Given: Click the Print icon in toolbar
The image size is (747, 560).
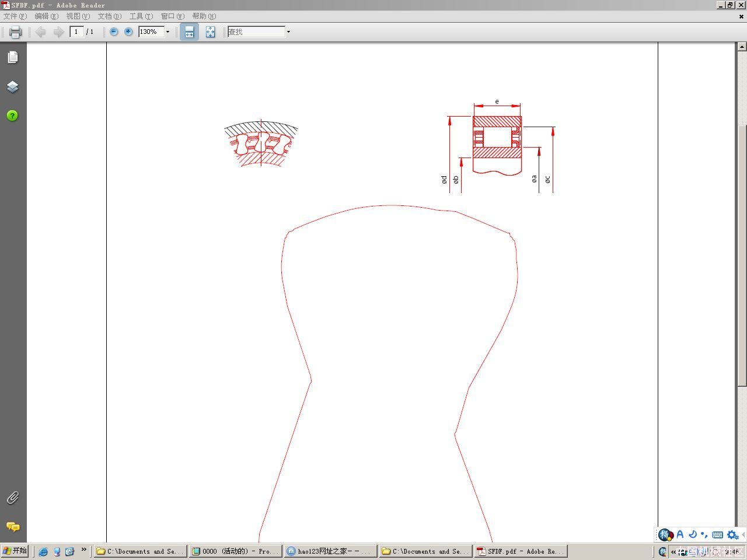Looking at the screenshot, I should tap(15, 32).
